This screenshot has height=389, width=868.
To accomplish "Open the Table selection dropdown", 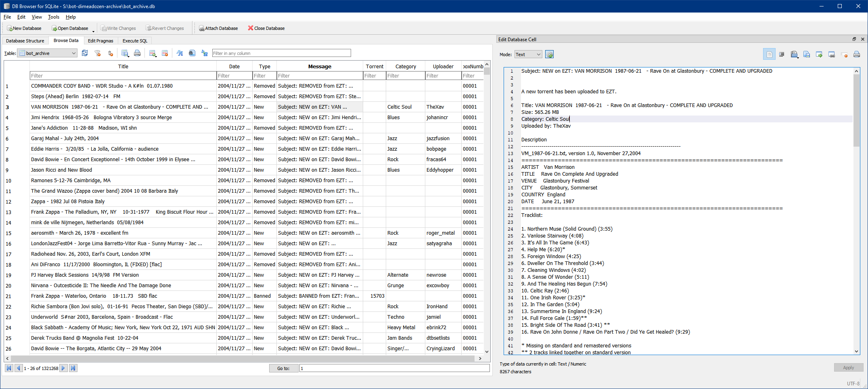I will 73,53.
